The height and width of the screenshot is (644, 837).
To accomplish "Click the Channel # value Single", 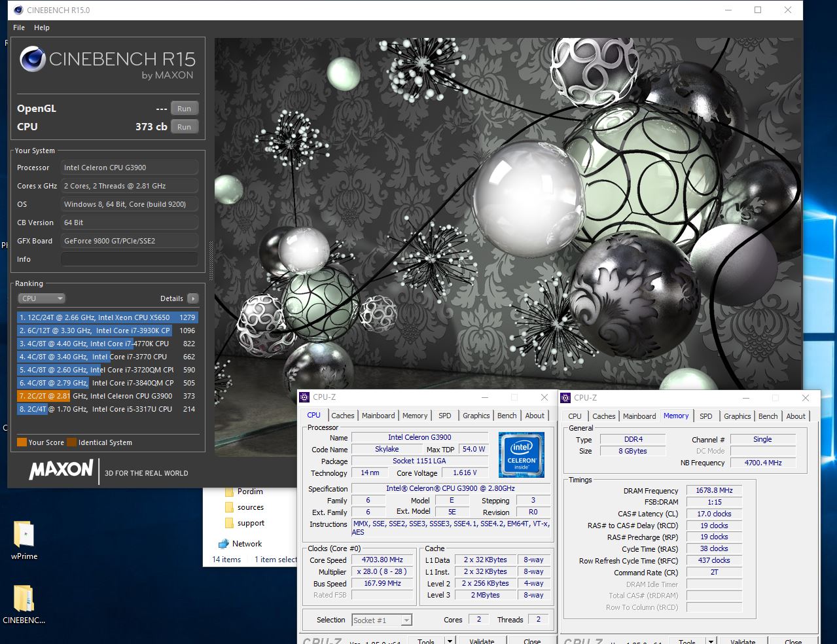I will (763, 440).
